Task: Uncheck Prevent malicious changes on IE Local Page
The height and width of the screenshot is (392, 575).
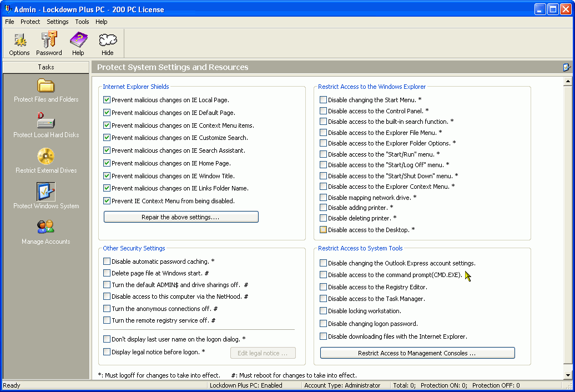Action: click(107, 100)
